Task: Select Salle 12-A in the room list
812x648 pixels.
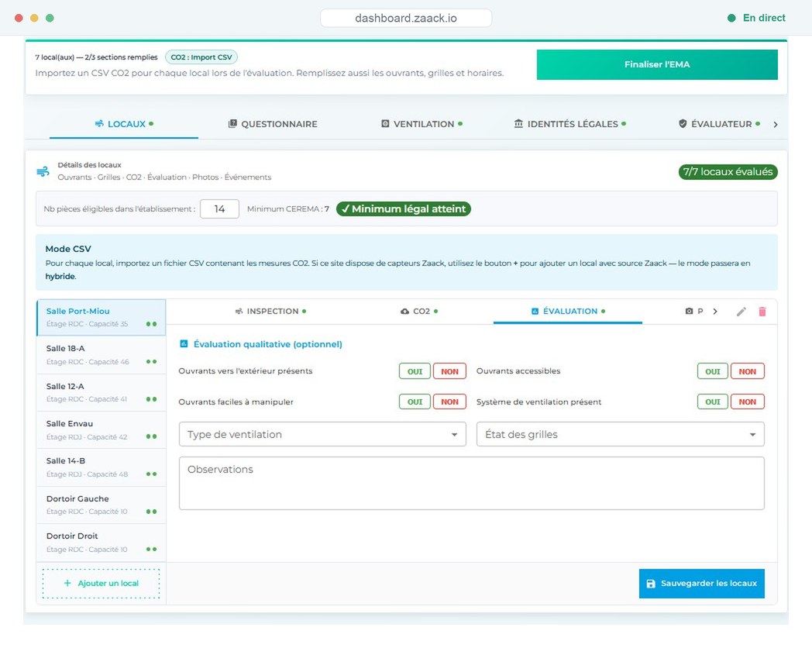Action: click(x=101, y=392)
